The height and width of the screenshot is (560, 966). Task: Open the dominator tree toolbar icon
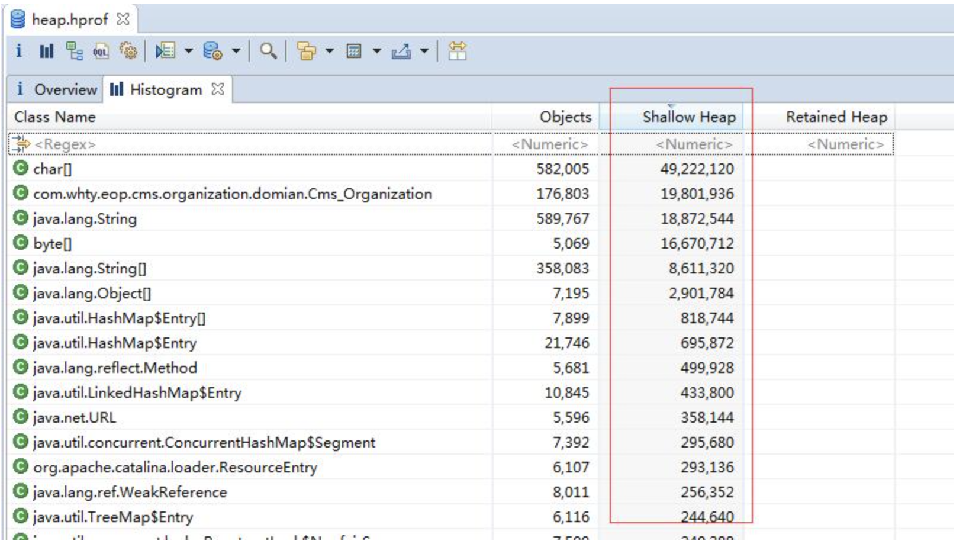pyautogui.click(x=74, y=51)
